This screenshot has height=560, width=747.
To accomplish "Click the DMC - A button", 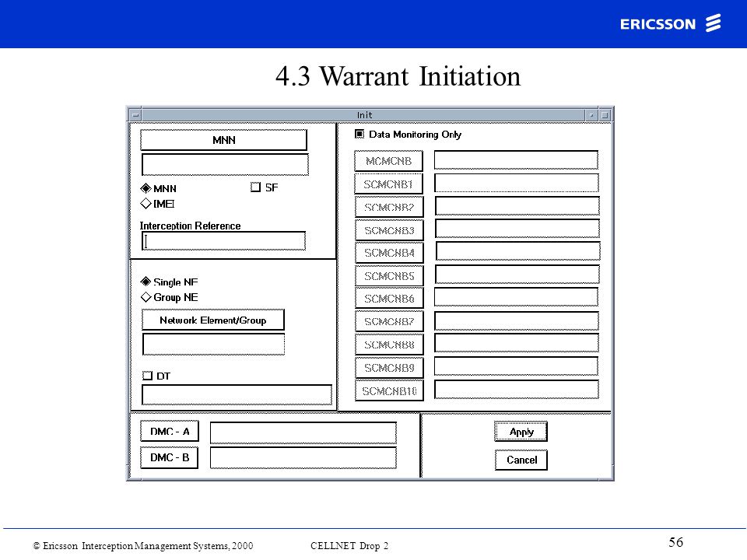I will (x=170, y=432).
